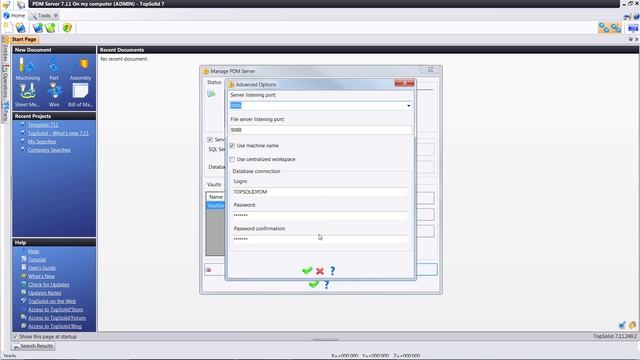Click the green export toolbar icon
Screen dimensions: 640x360
click(50, 27)
